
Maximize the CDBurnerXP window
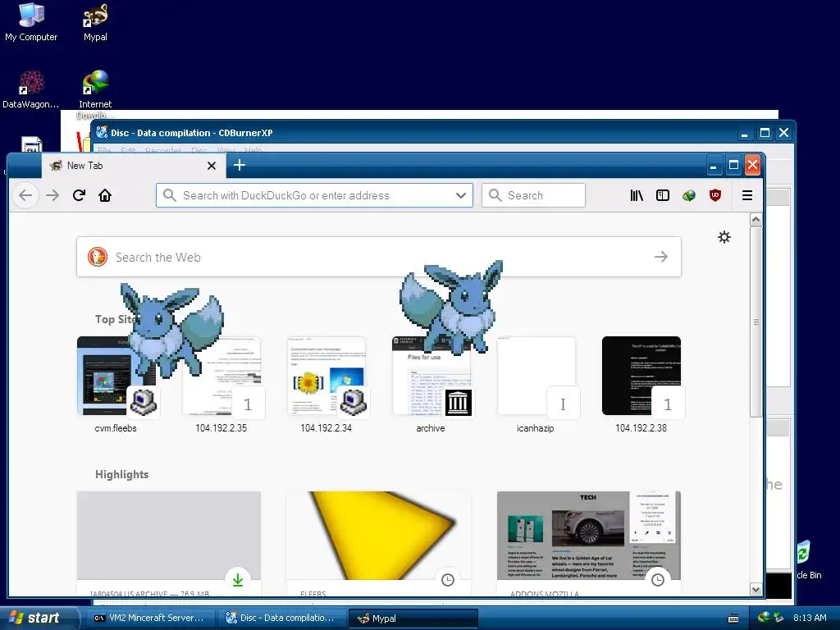765,133
